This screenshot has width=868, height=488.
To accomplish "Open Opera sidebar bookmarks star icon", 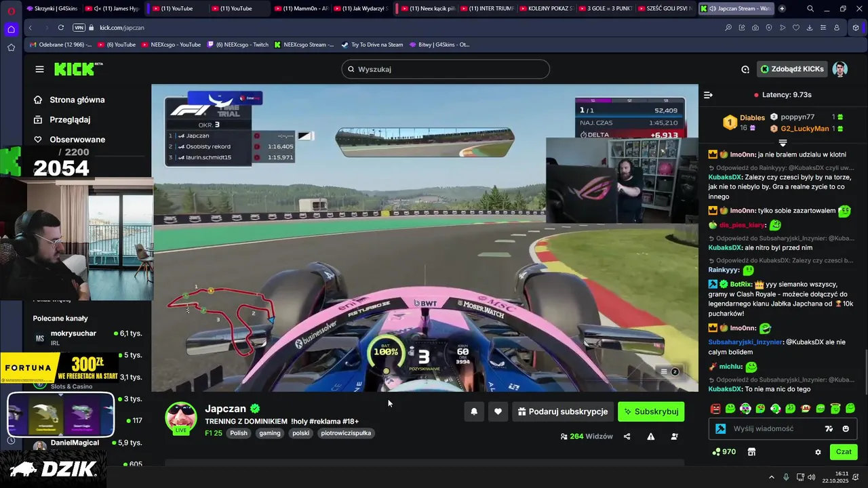I will (x=11, y=47).
